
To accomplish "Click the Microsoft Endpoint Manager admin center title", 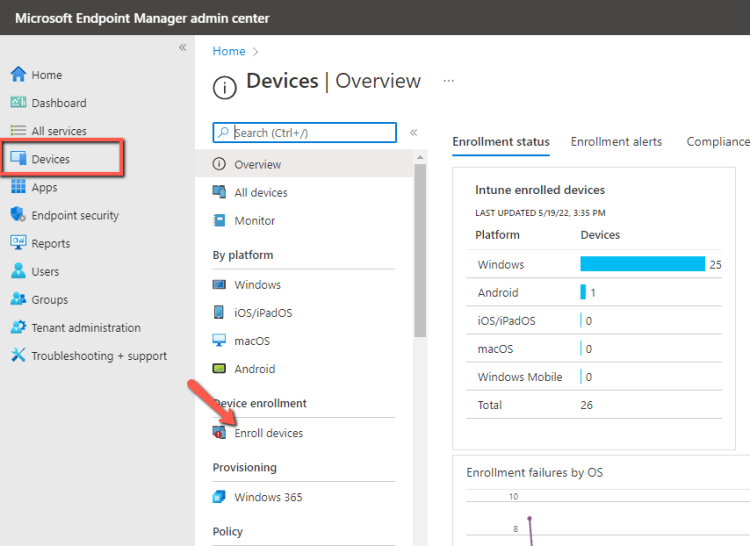I will (142, 18).
